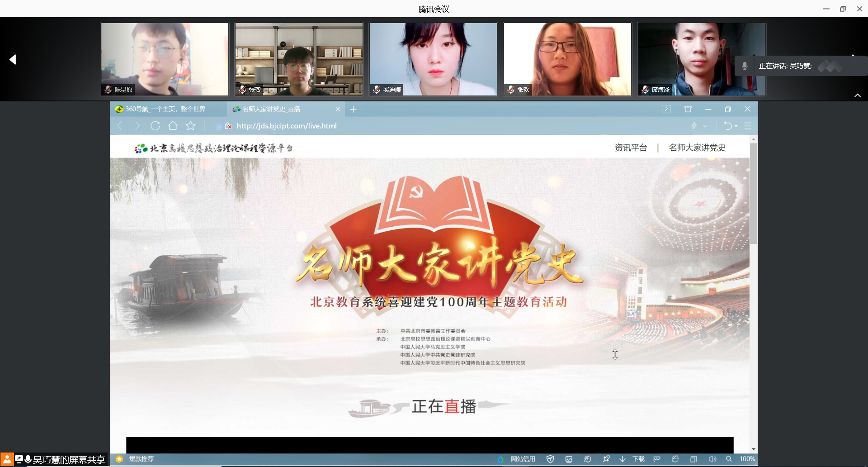This screenshot has height=467, width=868.
Task: Click the rocket accelerator icon
Action: pos(606,459)
